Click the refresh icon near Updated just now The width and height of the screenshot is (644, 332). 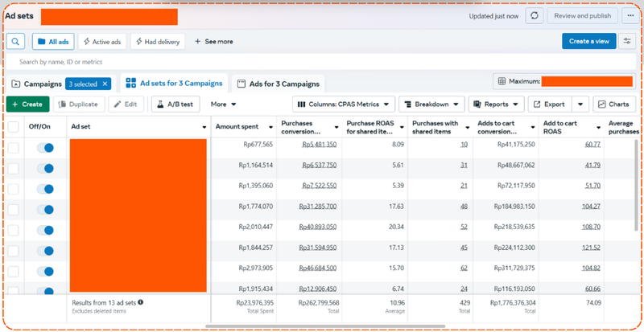535,16
